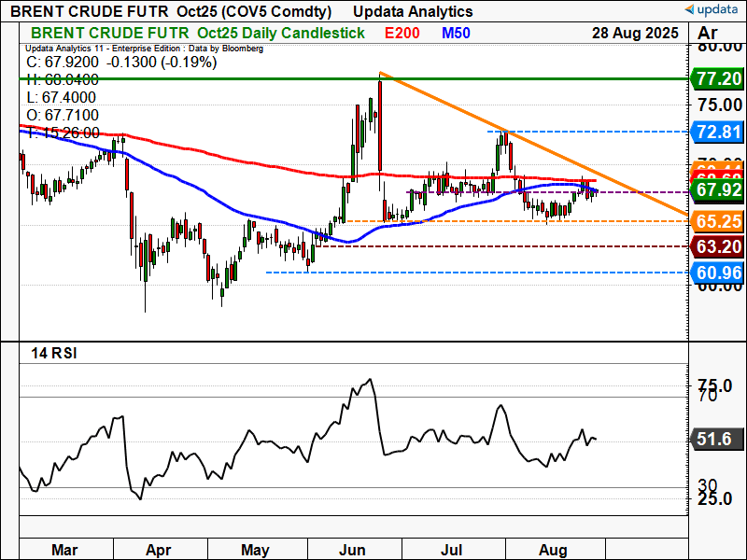Screen dimensions: 747x560
Task: Click the Jul month label on time axis
Action: pos(451,550)
